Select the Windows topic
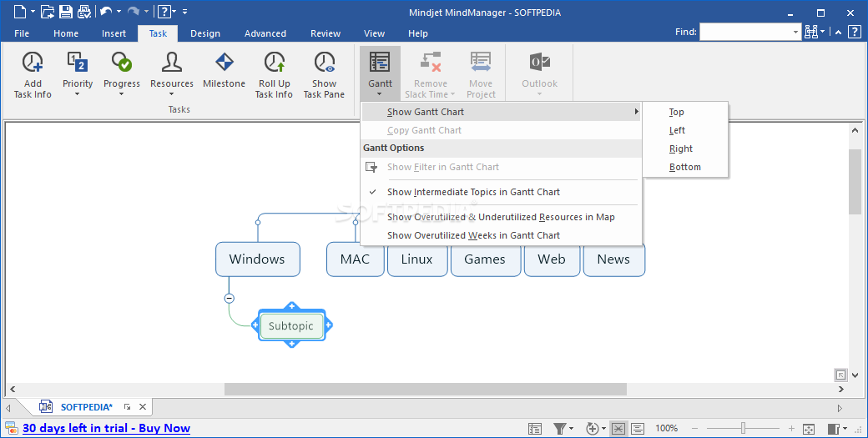Screen dimensions: 868x438 [257, 259]
